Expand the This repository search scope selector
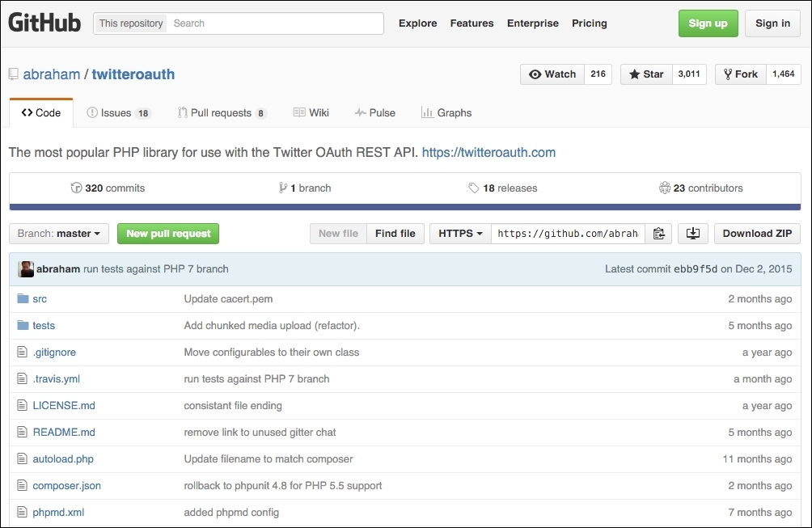Image resolution: width=812 pixels, height=528 pixels. (129, 23)
